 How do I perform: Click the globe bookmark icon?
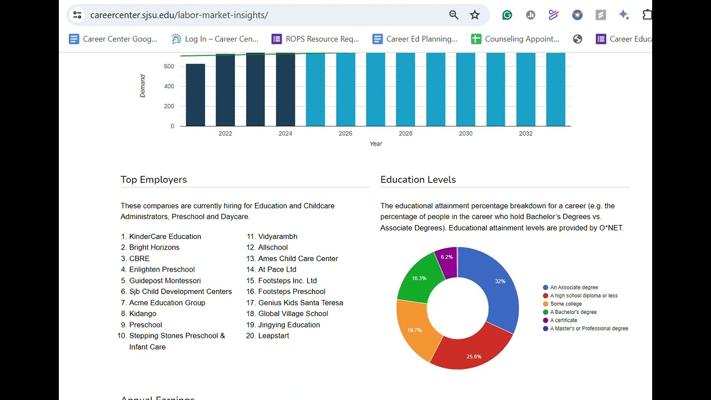click(577, 39)
